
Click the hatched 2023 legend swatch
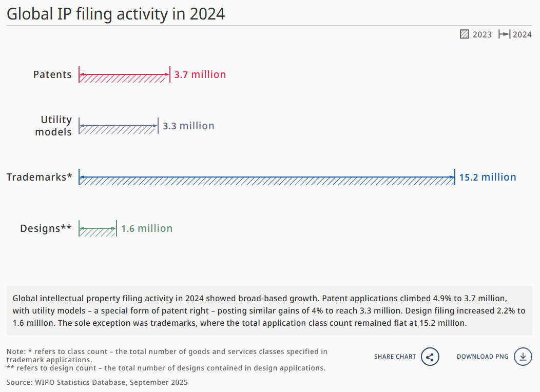465,34
